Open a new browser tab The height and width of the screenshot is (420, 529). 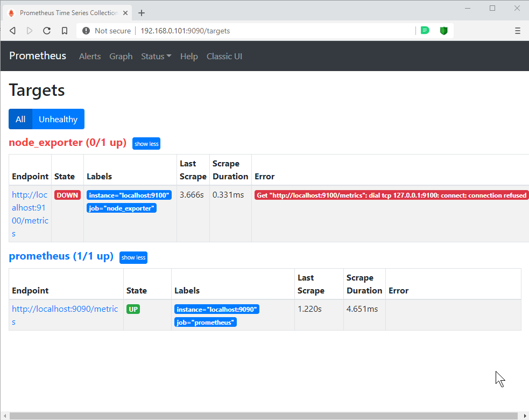point(142,13)
